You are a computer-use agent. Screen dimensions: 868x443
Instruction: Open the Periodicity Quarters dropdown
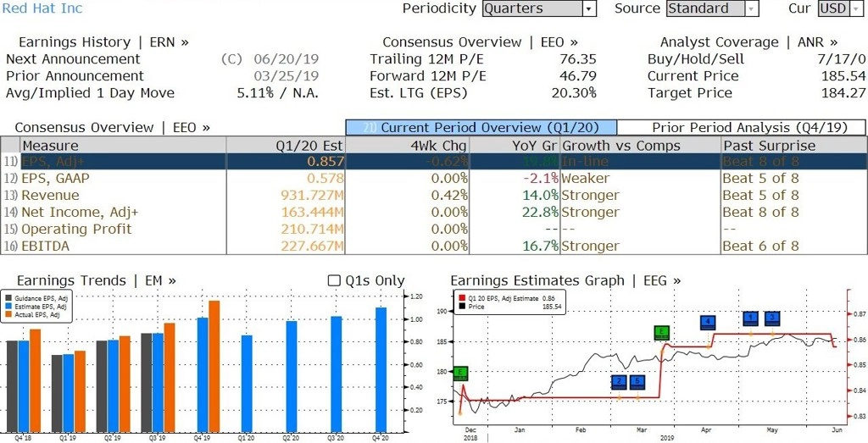539,8
